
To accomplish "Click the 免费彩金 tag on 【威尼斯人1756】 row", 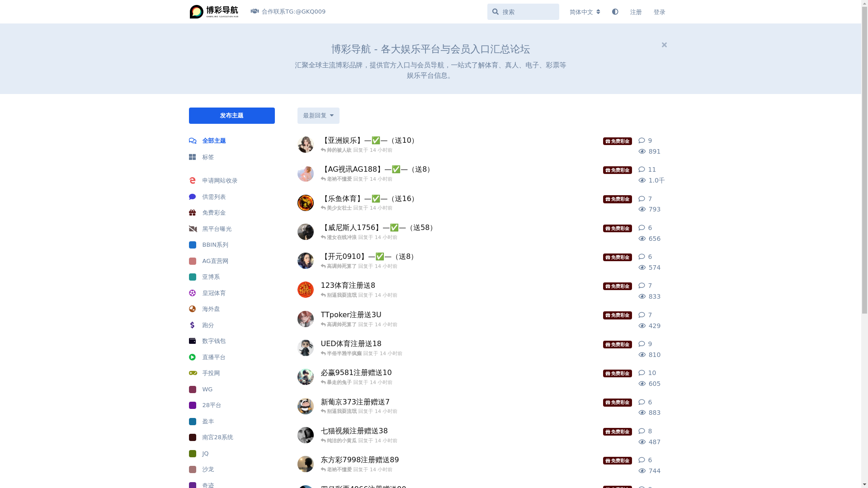I will point(618,229).
